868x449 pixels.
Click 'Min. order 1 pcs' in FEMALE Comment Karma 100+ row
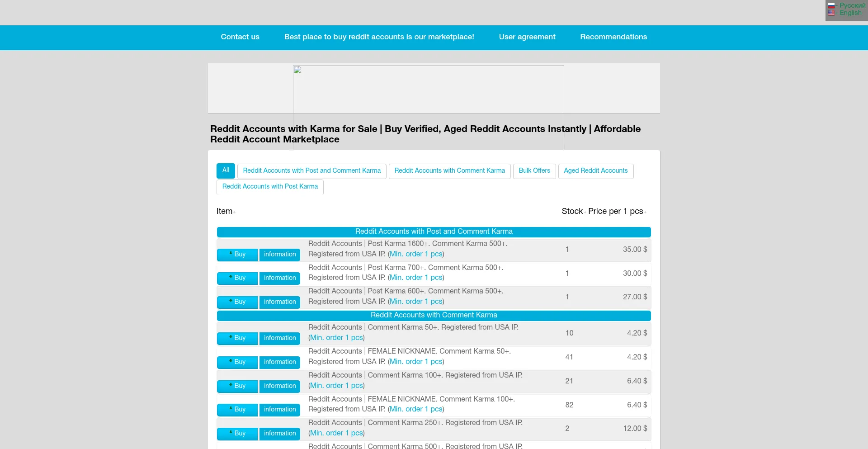[416, 409]
